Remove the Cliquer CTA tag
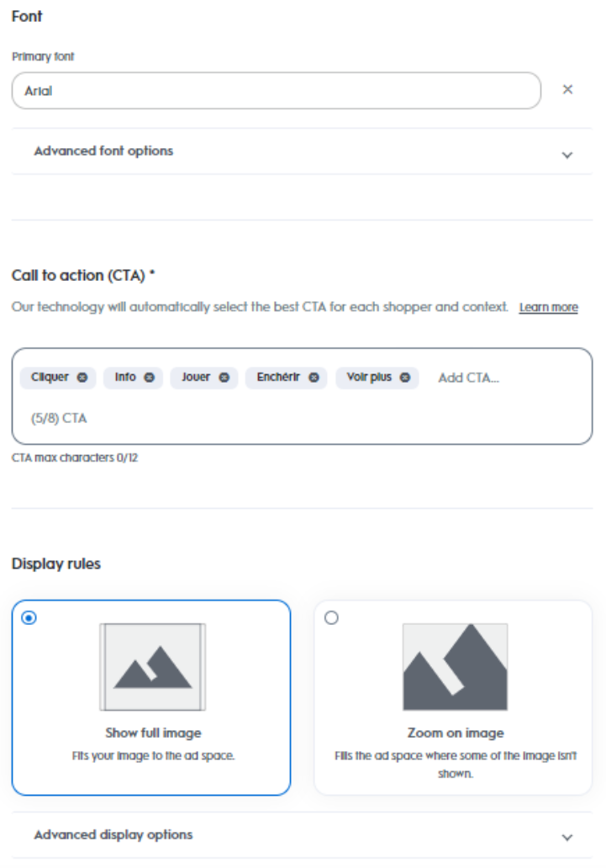Image resolution: width=606 pixels, height=868 pixels. (82, 378)
